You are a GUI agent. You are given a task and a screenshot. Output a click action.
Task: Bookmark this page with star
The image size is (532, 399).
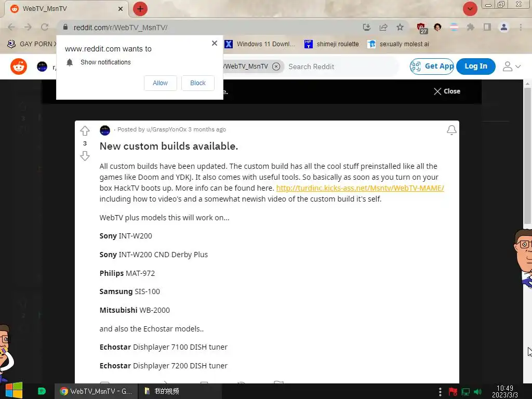[400, 27]
